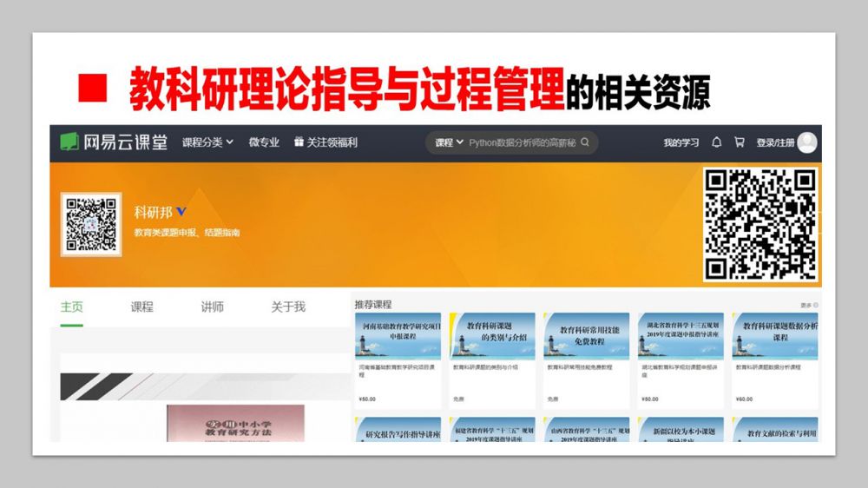
Task: Click 更多 to show more recommended courses
Action: 808,306
